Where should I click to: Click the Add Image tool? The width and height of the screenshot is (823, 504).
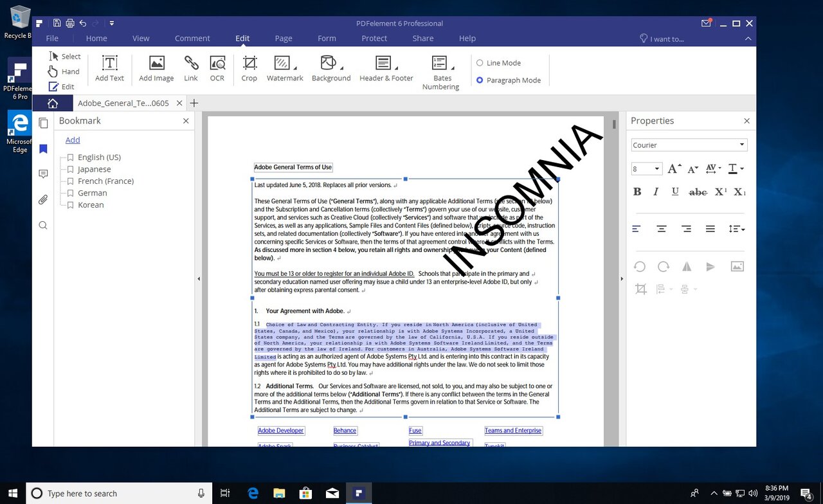point(156,69)
